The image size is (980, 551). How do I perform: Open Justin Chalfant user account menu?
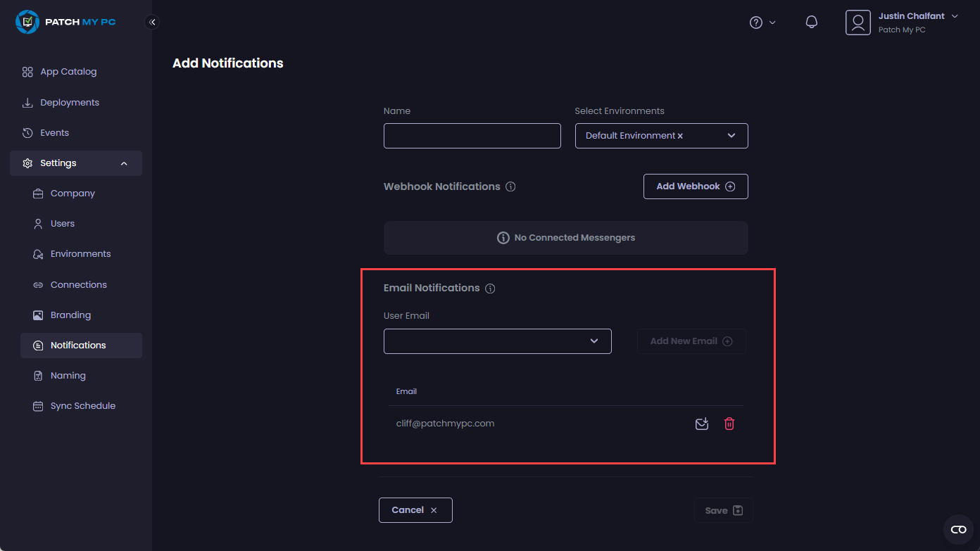pos(903,23)
